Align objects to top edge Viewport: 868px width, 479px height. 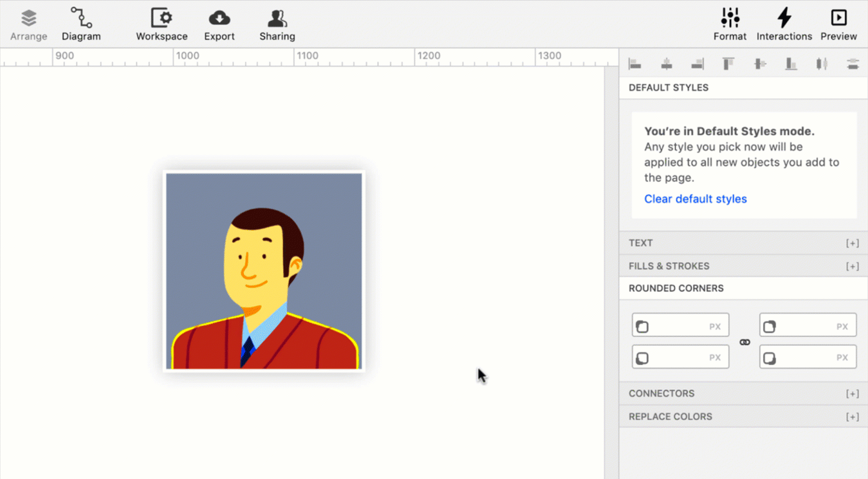coord(728,64)
